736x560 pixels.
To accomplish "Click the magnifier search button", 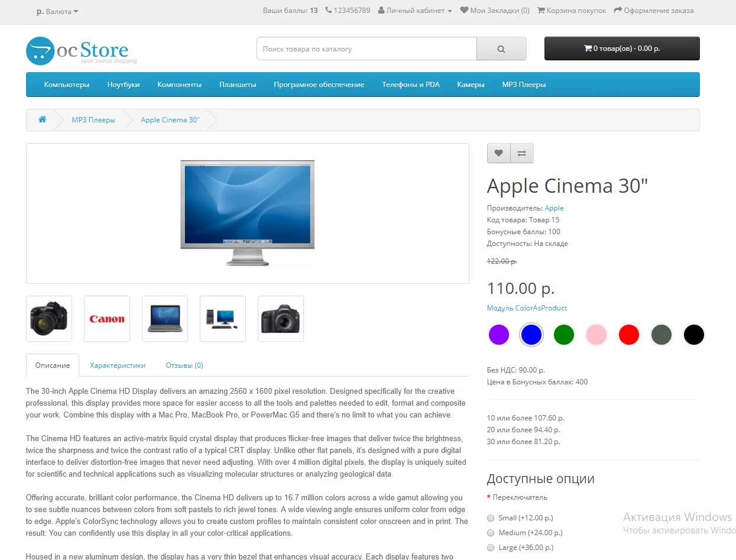I will pos(501,49).
